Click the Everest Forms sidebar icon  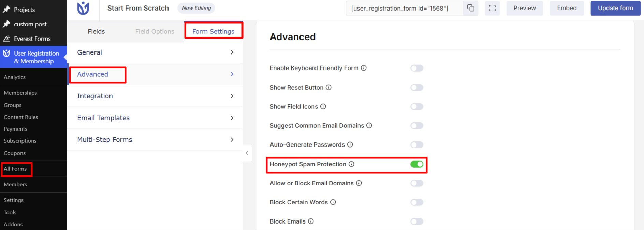coord(6,39)
